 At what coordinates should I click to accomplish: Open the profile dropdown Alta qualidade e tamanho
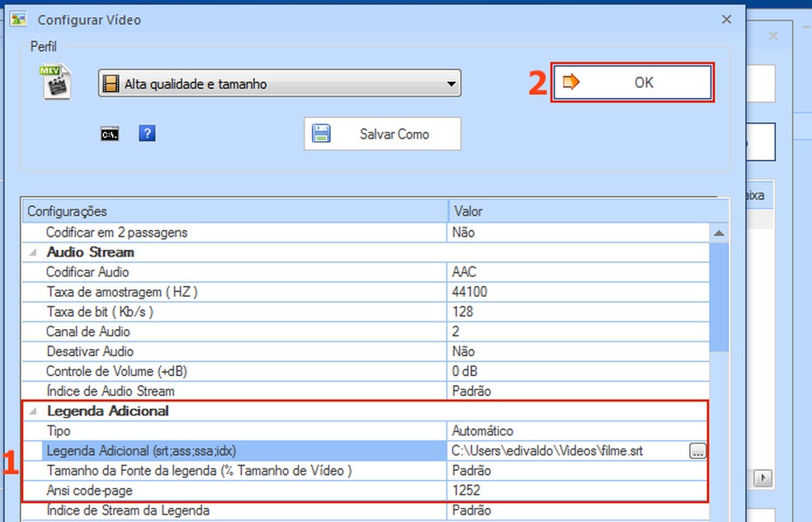(x=280, y=83)
